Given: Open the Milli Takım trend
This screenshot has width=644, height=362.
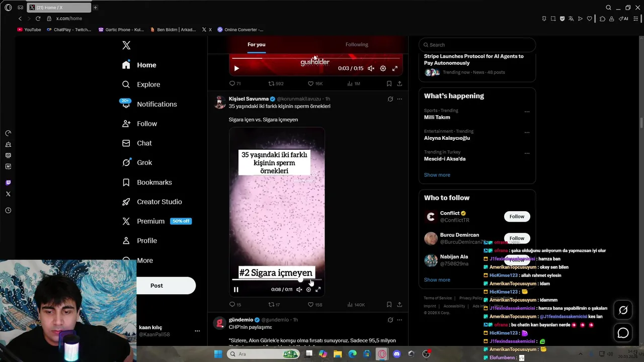Looking at the screenshot, I should [x=437, y=117].
